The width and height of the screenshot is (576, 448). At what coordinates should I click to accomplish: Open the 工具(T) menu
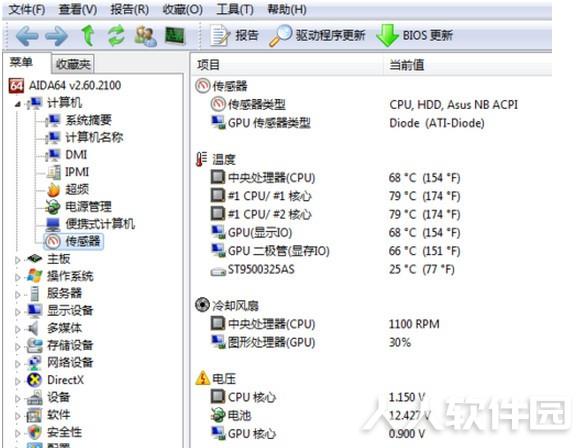tap(235, 9)
